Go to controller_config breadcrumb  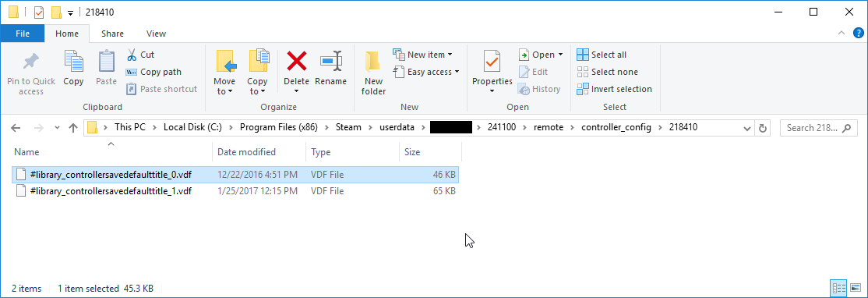tap(617, 127)
